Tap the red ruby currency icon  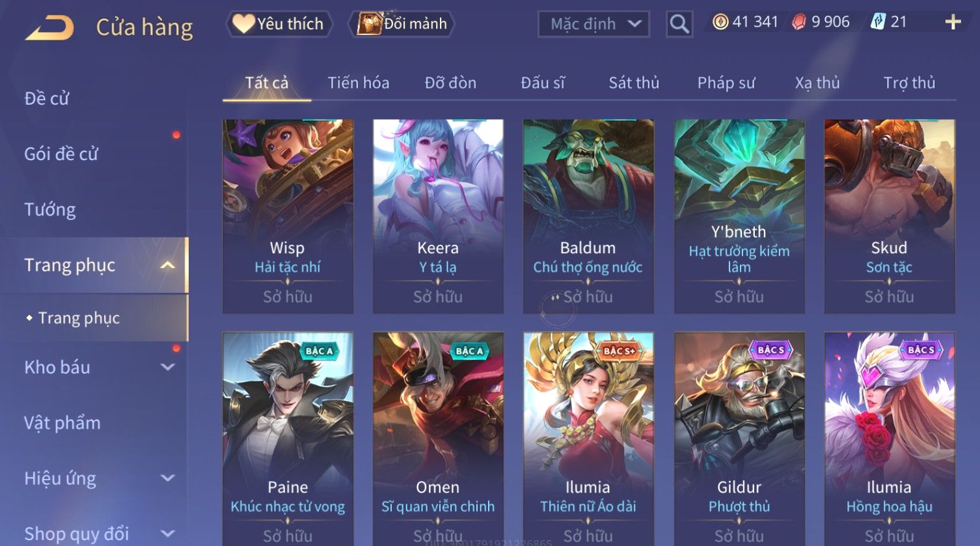[799, 22]
